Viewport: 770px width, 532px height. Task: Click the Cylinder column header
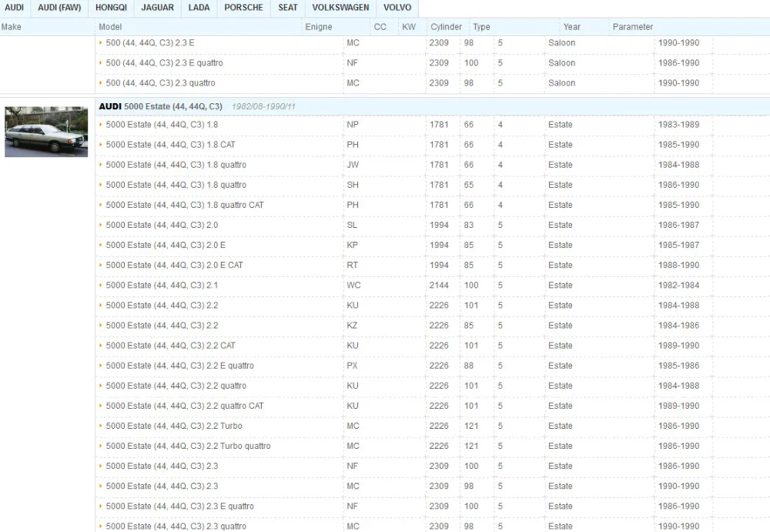tap(446, 27)
